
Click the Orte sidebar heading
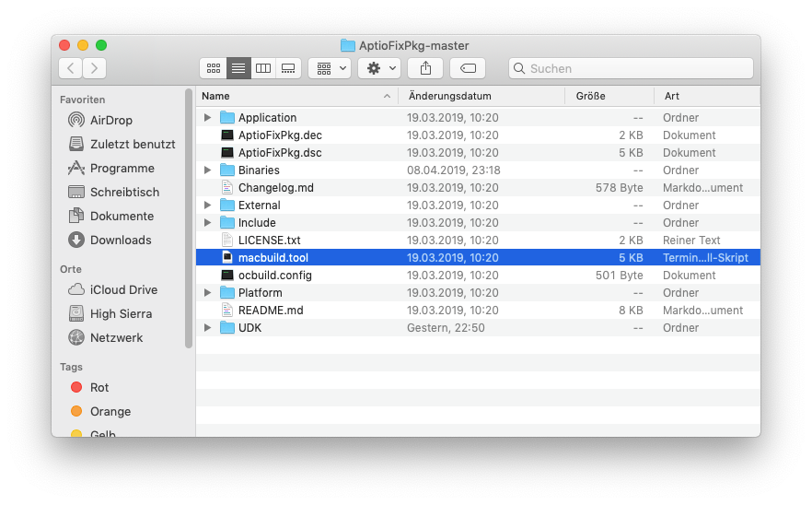70,269
